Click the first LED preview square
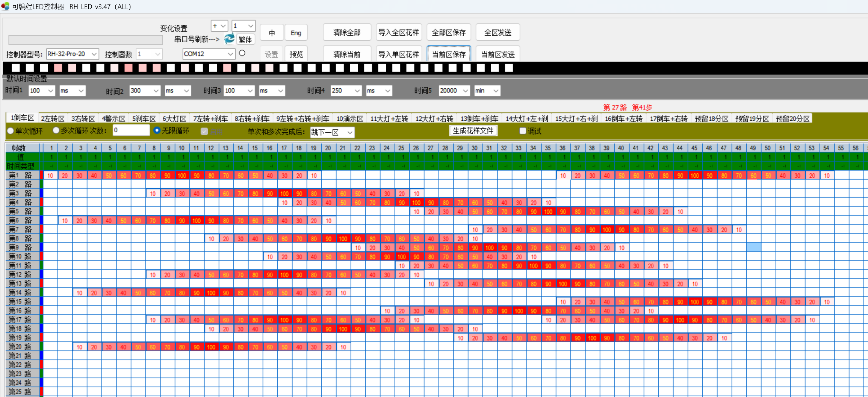Screen dimensions: 868x397 pyautogui.click(x=16, y=68)
